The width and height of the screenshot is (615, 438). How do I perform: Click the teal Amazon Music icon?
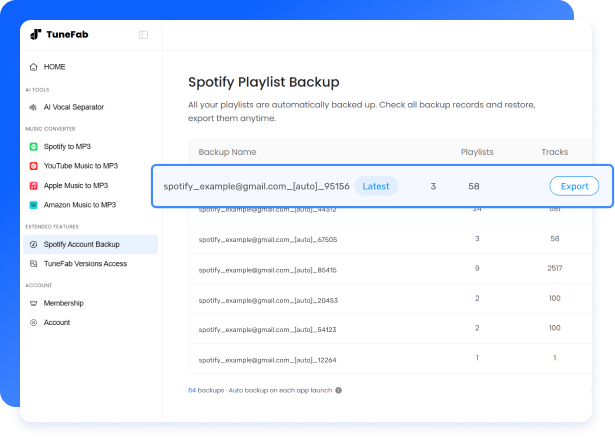(x=34, y=205)
